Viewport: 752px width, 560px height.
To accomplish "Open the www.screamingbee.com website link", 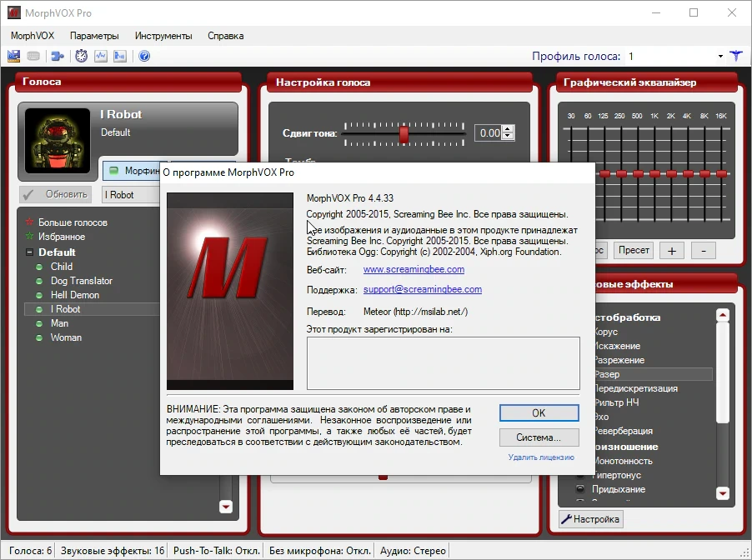I will [414, 269].
